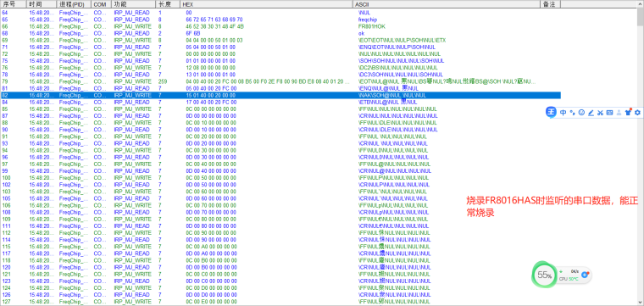Toggle Chinese/English input mode (中)
This screenshot has height=306, width=644.
tap(563, 113)
